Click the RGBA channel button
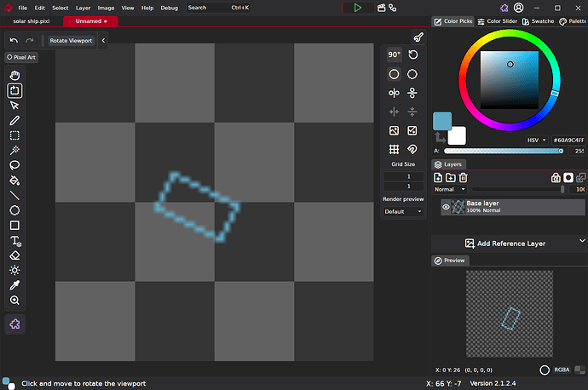 [562, 370]
